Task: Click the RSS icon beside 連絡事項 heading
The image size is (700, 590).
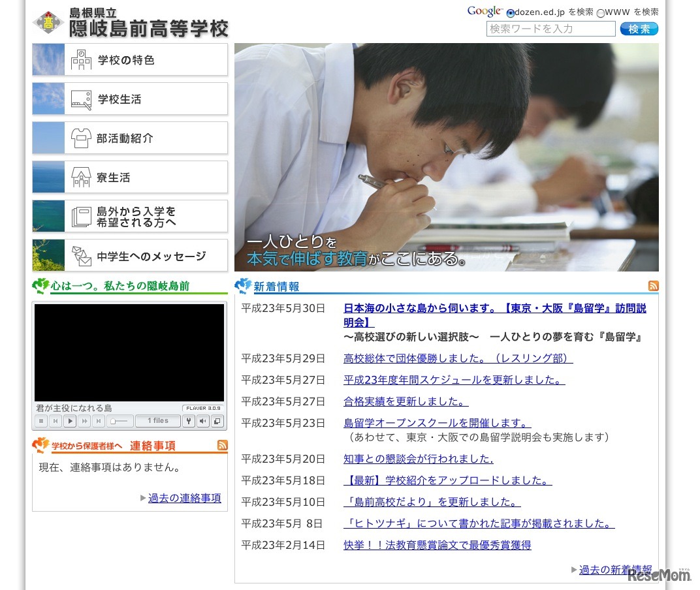Action: coord(223,445)
